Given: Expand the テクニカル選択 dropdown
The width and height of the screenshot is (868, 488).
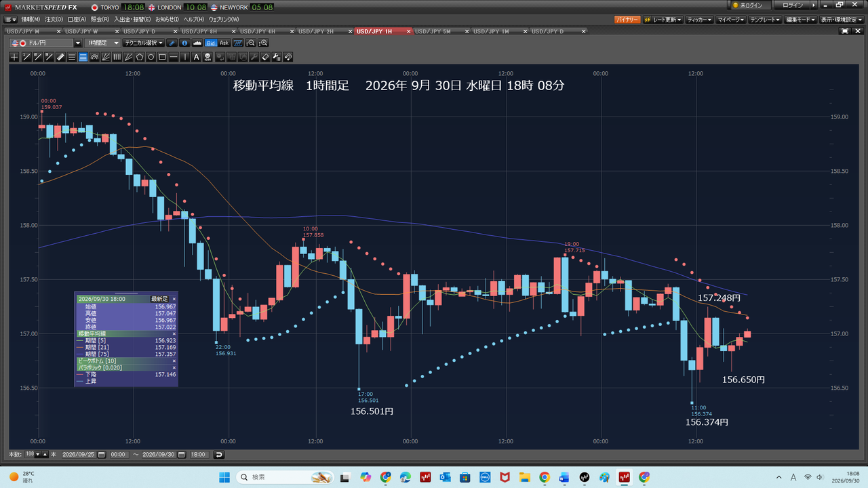Looking at the screenshot, I should pyautogui.click(x=144, y=43).
